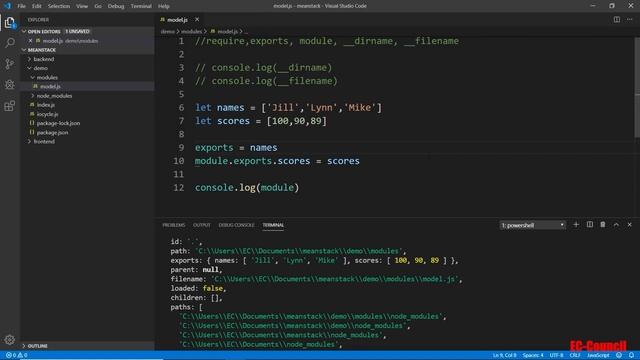
Task: Click the feedback smiley in status bar
Action: point(619,355)
